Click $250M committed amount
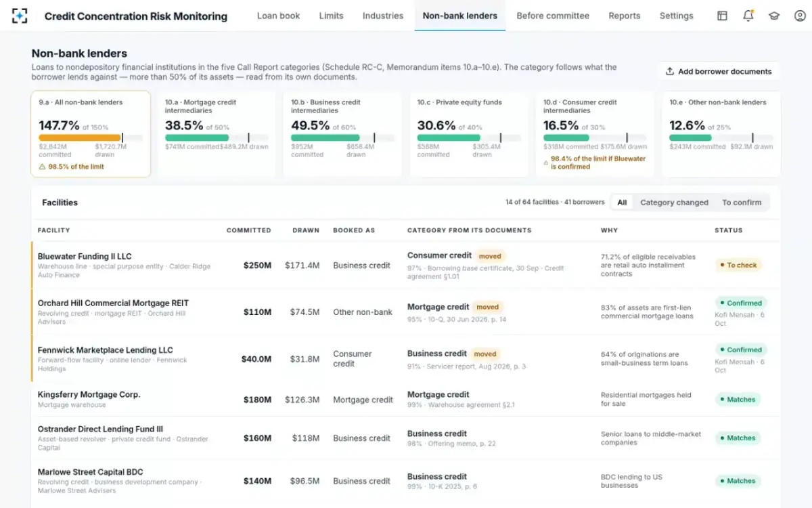The height and width of the screenshot is (508, 812). coord(257,266)
